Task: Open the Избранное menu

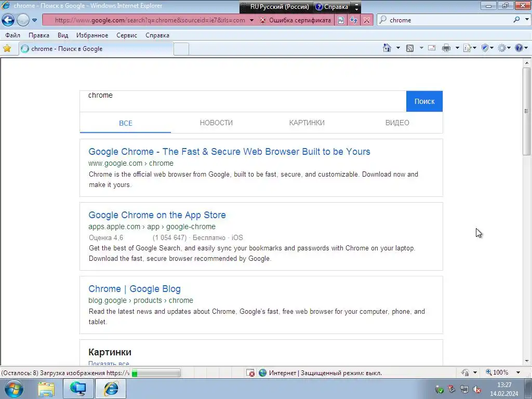Action: click(92, 35)
